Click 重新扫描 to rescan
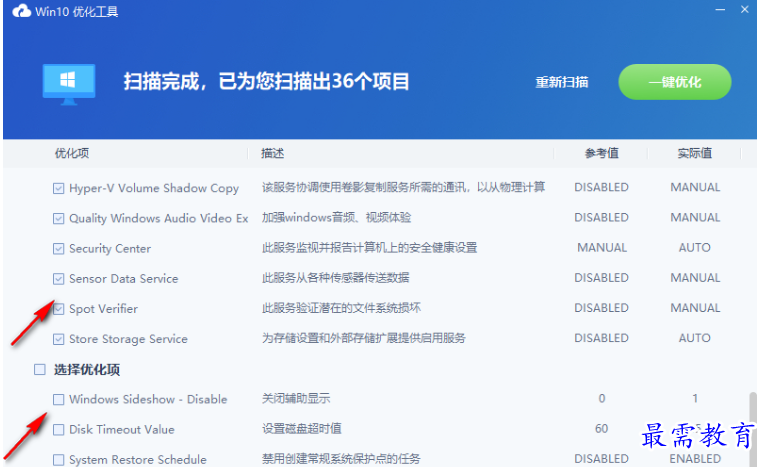 [562, 82]
